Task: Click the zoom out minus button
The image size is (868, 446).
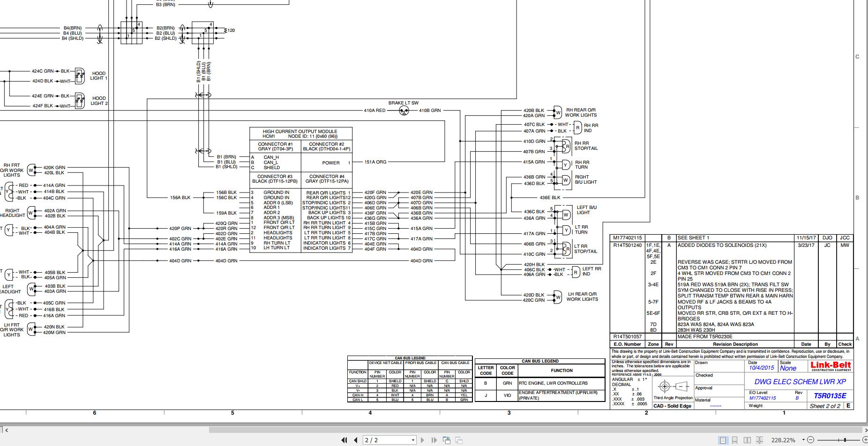Action: [810, 440]
